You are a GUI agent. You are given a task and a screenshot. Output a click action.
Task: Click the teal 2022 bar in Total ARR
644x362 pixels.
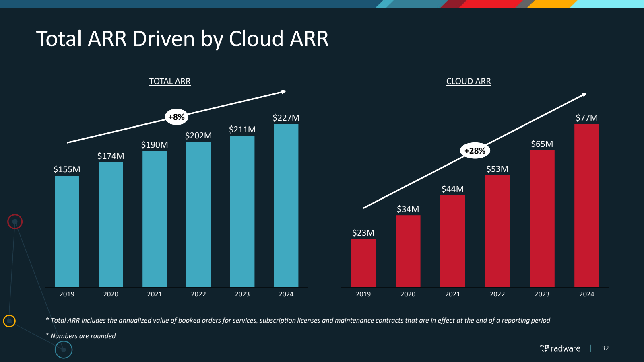(x=198, y=214)
